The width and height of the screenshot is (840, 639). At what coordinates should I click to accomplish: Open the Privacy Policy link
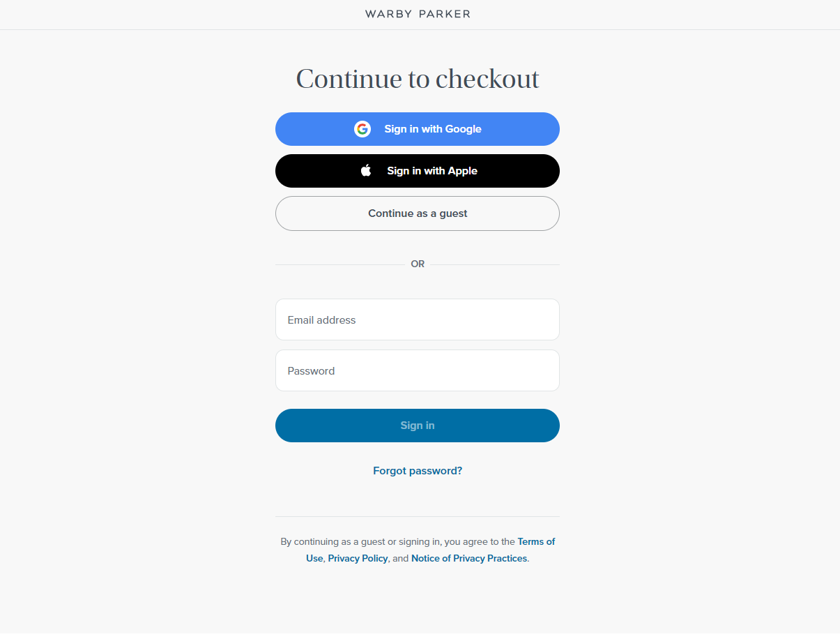pos(358,558)
